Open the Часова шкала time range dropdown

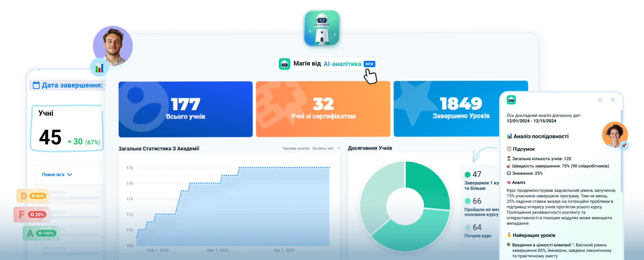click(339, 148)
